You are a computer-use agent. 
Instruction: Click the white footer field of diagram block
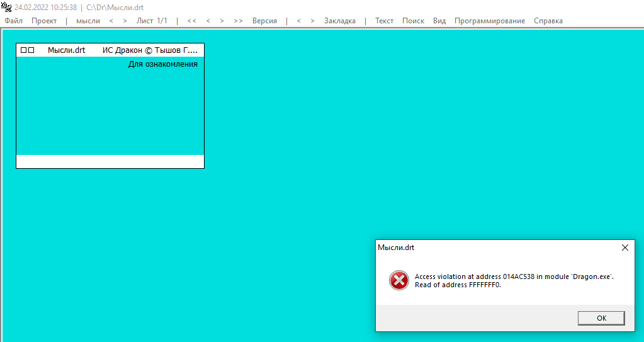coord(110,161)
